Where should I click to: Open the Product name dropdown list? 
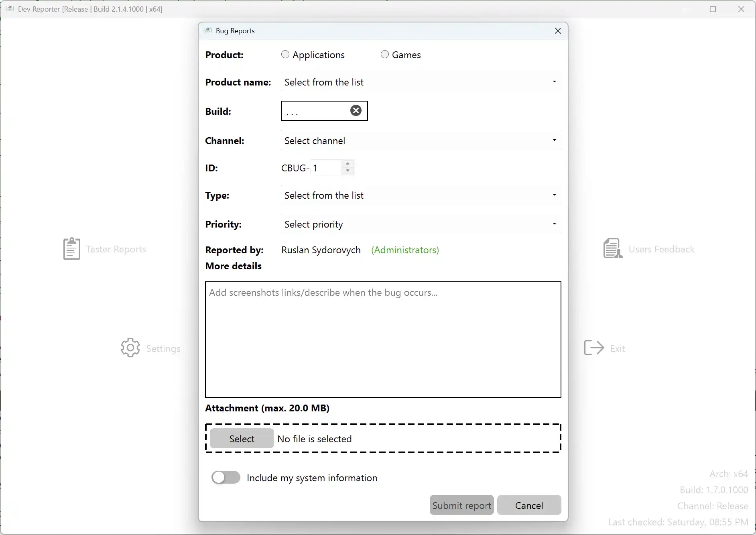(421, 82)
